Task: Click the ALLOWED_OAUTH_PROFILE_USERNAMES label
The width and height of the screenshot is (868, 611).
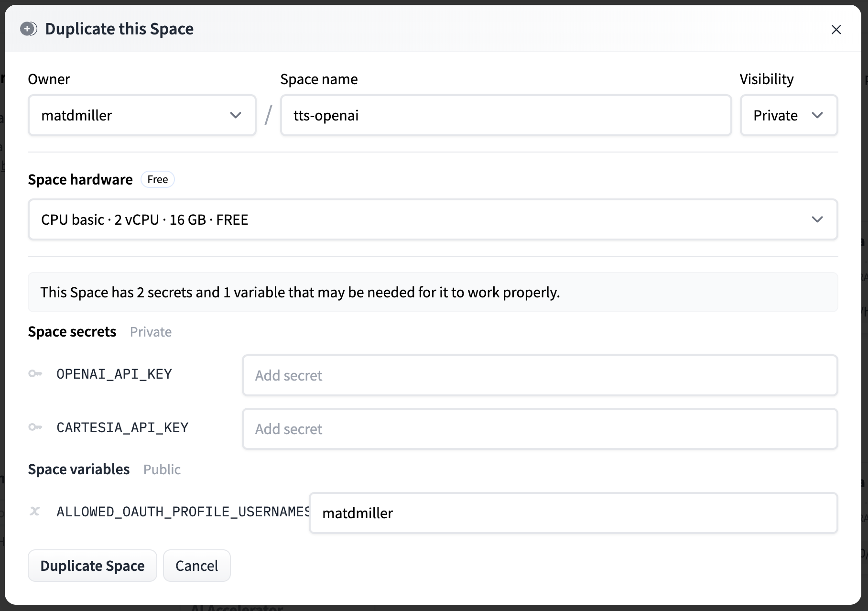Action: pyautogui.click(x=183, y=512)
